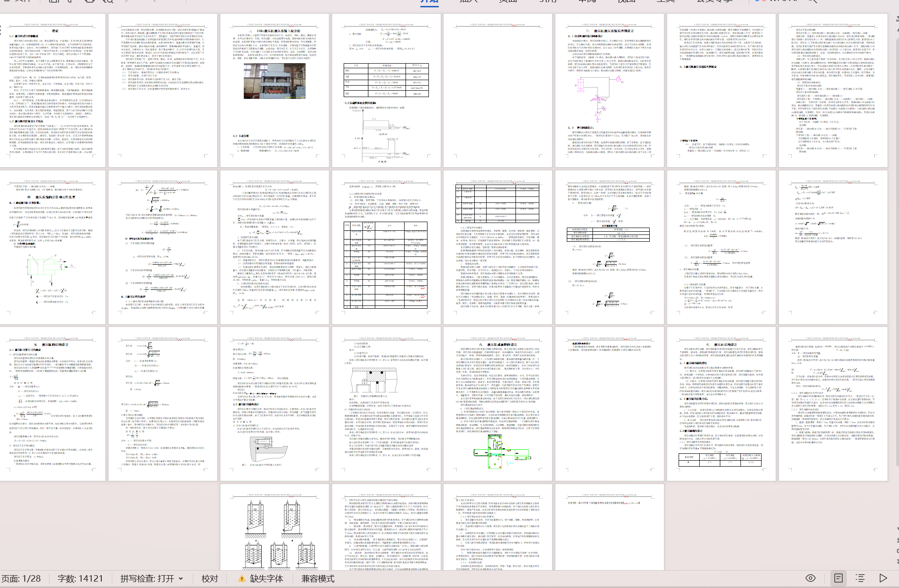Open page 26 thumbnail in last row
The width and height of the screenshot is (899, 588).
point(386,527)
